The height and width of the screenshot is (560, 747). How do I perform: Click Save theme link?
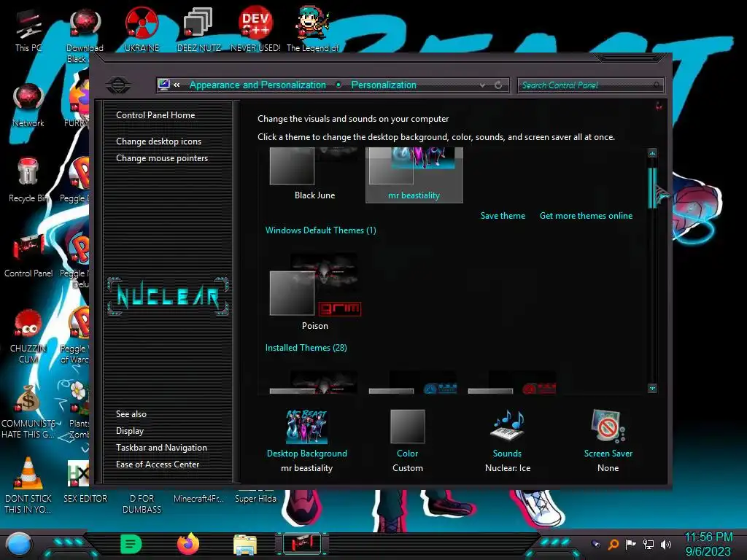click(x=503, y=216)
